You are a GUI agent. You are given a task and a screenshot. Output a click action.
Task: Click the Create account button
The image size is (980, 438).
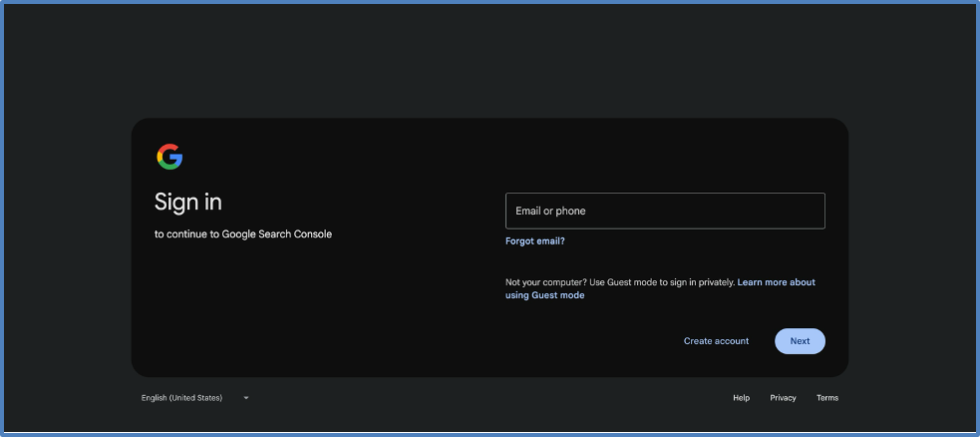[x=716, y=341]
